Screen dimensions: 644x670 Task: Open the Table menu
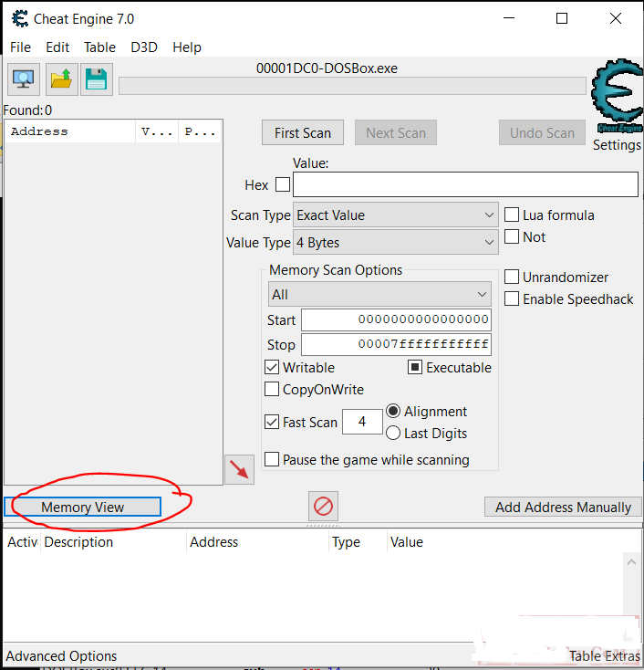click(x=99, y=47)
